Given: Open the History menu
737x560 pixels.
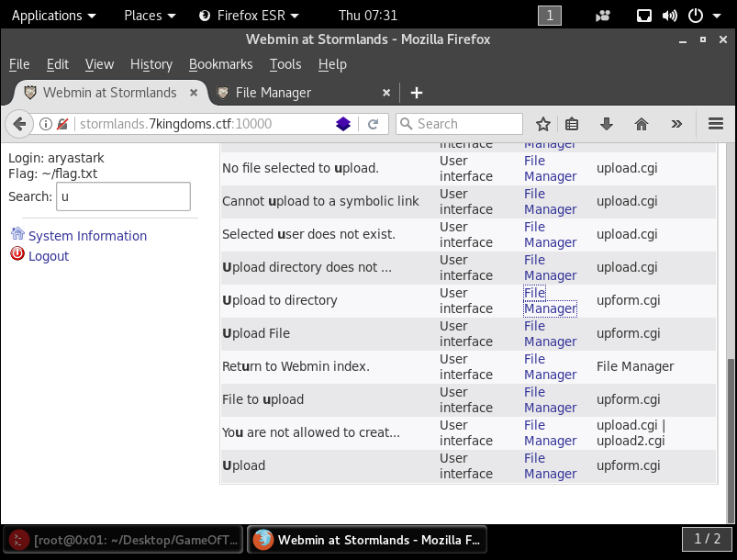Looking at the screenshot, I should tap(151, 64).
